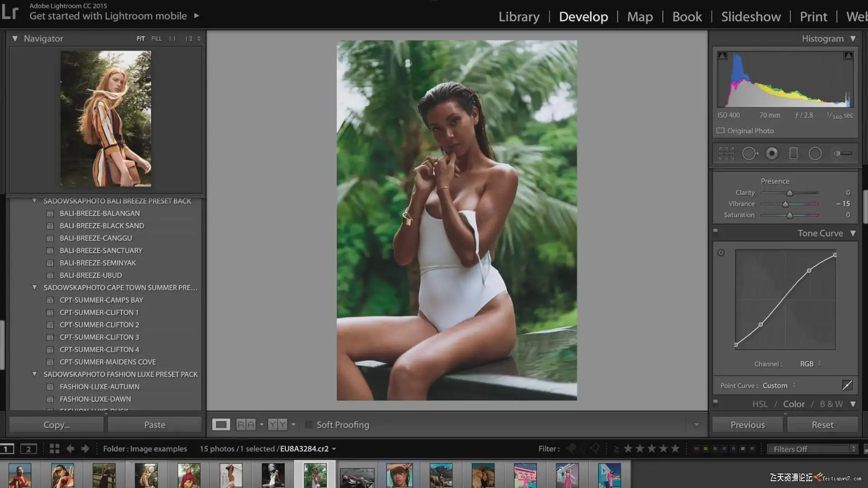Viewport: 868px width, 488px height.
Task: Adjust the Vibrance slider handle
Action: tap(785, 204)
